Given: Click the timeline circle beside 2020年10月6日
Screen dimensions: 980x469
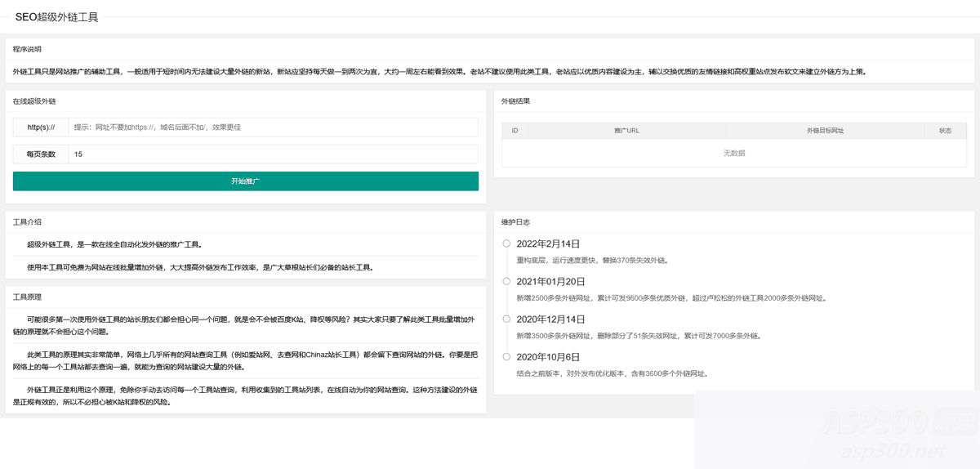Looking at the screenshot, I should (x=506, y=357).
